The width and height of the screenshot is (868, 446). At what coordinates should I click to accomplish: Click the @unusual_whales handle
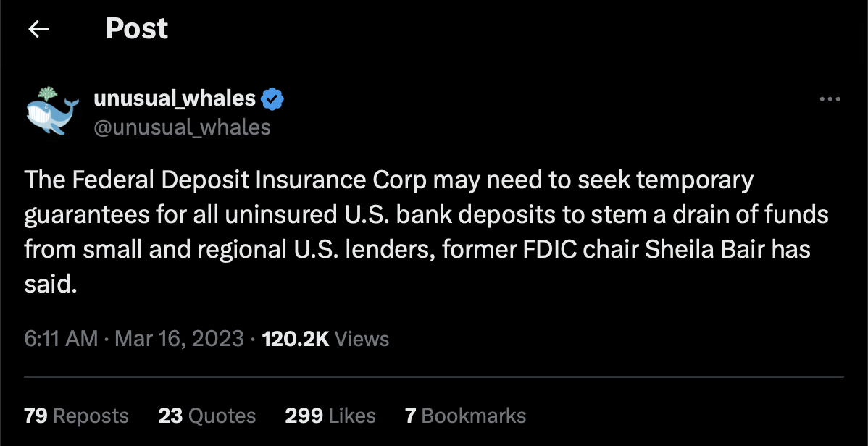183,127
